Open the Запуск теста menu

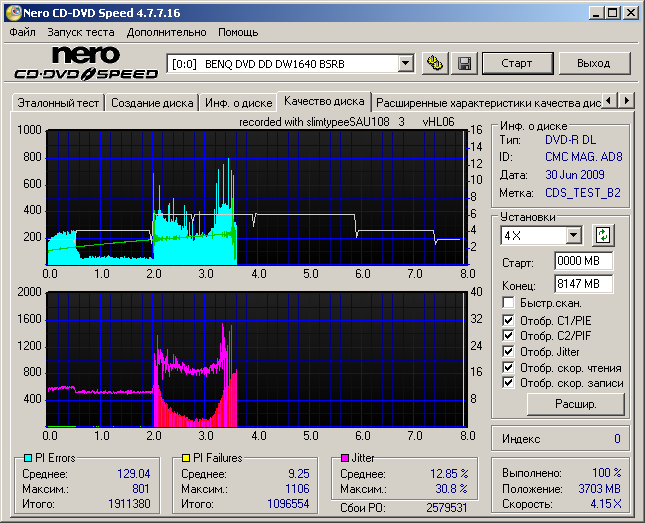81,32
